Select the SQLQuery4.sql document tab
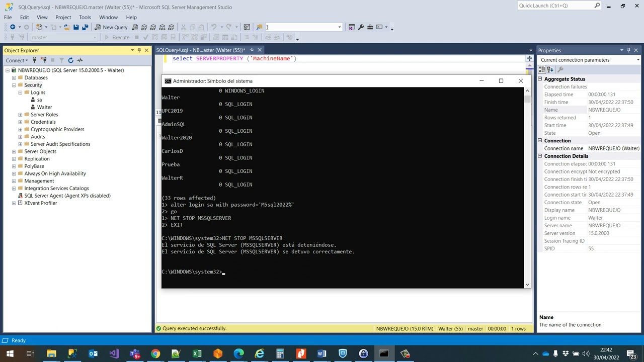Image resolution: width=644 pixels, height=362 pixels. (200, 50)
